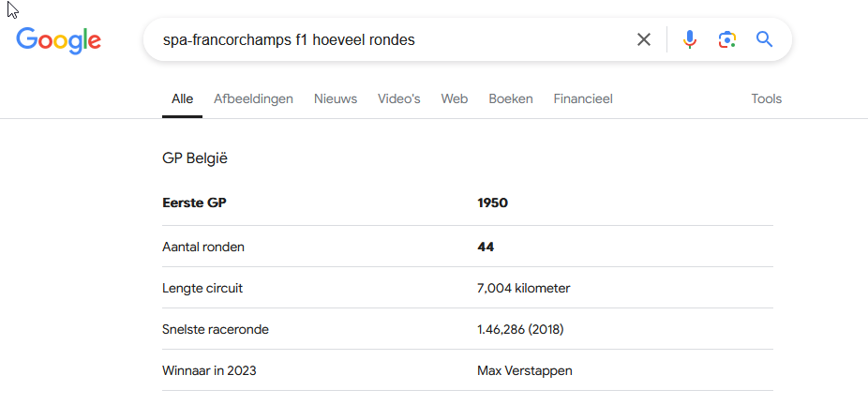Image resolution: width=868 pixels, height=405 pixels.
Task: Start voice search with microphone icon
Action: [690, 39]
